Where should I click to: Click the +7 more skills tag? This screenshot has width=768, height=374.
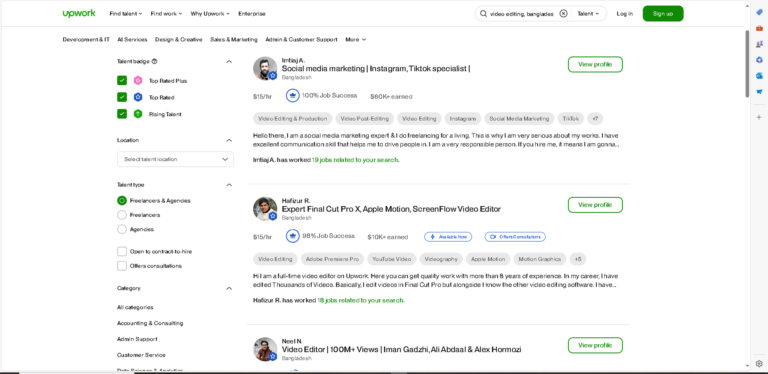[595, 118]
